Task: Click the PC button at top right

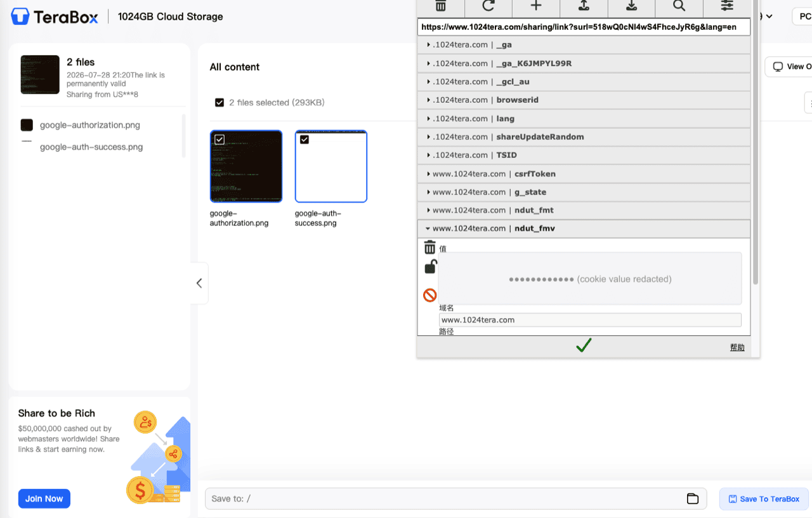Action: coord(801,17)
